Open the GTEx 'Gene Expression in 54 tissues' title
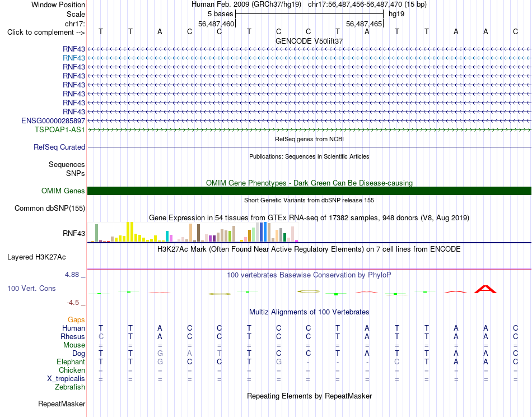The image size is (532, 417). coord(309,217)
